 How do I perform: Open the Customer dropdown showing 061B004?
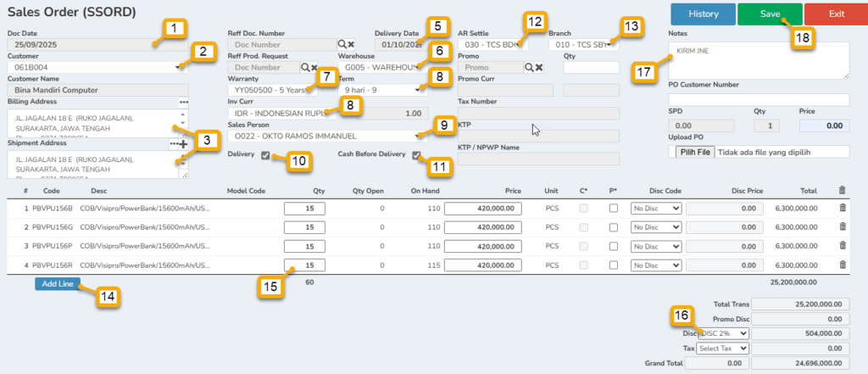click(178, 67)
